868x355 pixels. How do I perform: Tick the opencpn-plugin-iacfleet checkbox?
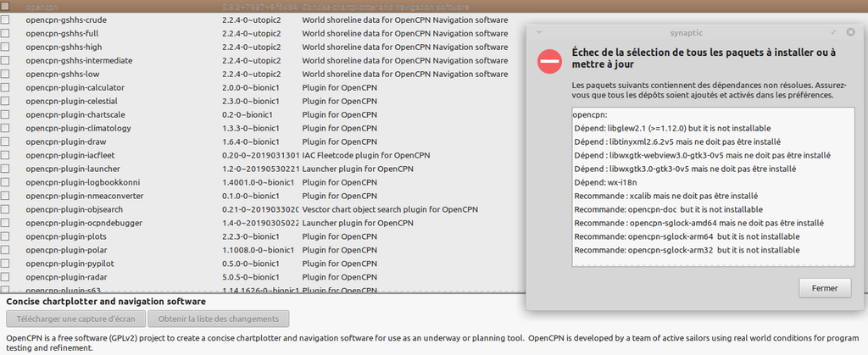[5, 155]
